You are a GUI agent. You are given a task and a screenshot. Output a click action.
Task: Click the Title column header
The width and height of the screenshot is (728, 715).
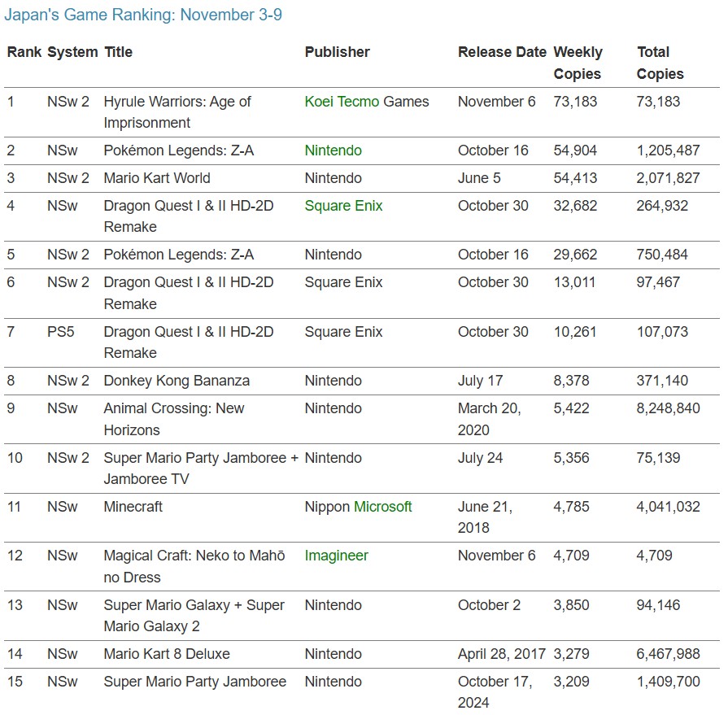tap(118, 52)
